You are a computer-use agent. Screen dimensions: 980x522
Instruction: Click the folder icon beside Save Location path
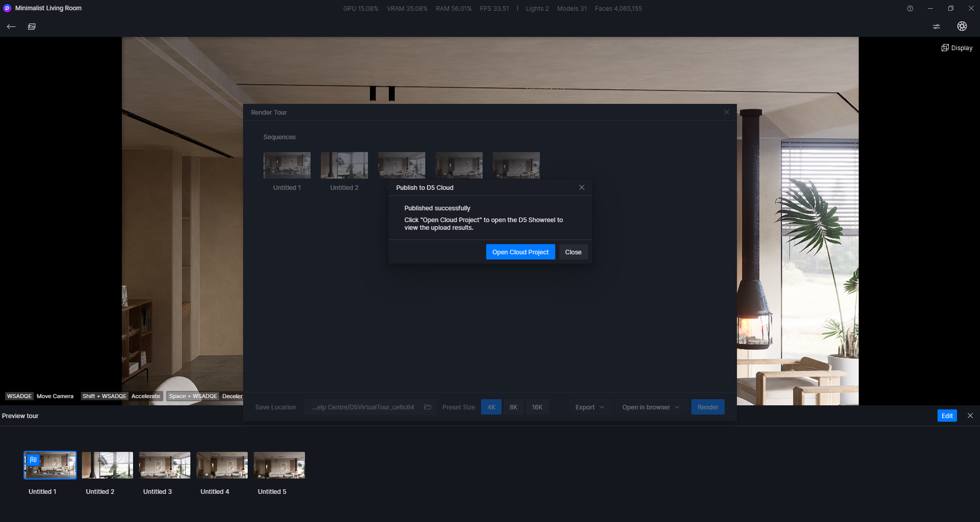pos(428,407)
